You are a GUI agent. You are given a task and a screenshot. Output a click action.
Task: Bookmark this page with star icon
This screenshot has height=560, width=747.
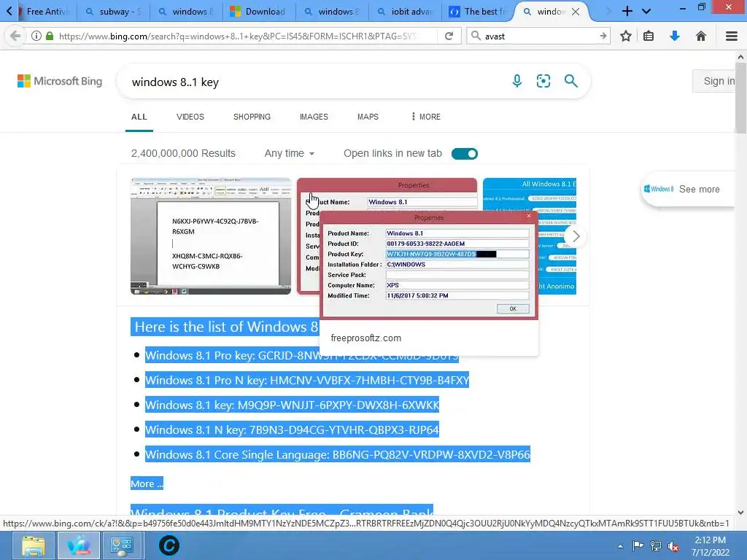(626, 36)
